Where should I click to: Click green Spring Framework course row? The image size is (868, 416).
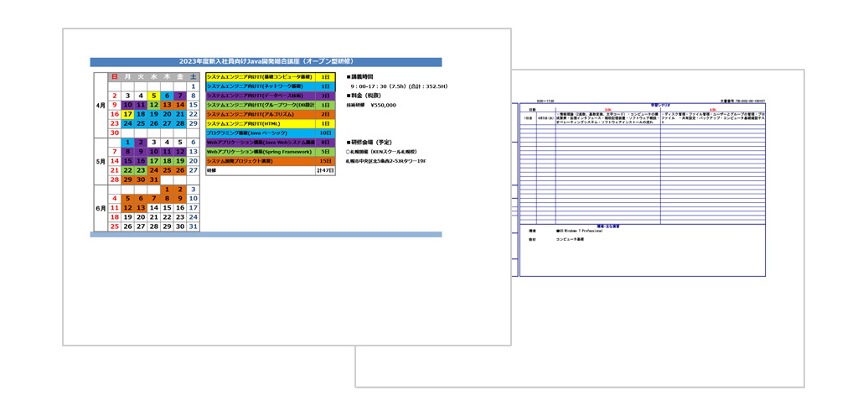point(270,152)
